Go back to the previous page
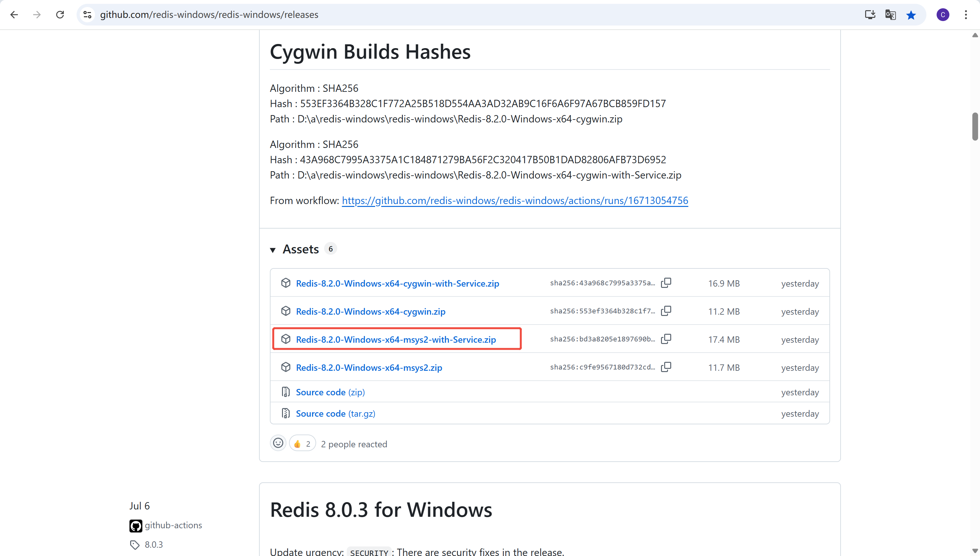Viewport: 980px width, 556px height. tap(14, 15)
